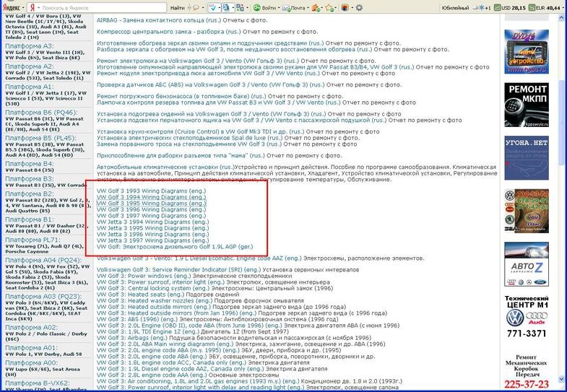Click the colorful cube icon in toolbar
Image resolution: width=567 pixels, height=392 pixels.
[345, 8]
